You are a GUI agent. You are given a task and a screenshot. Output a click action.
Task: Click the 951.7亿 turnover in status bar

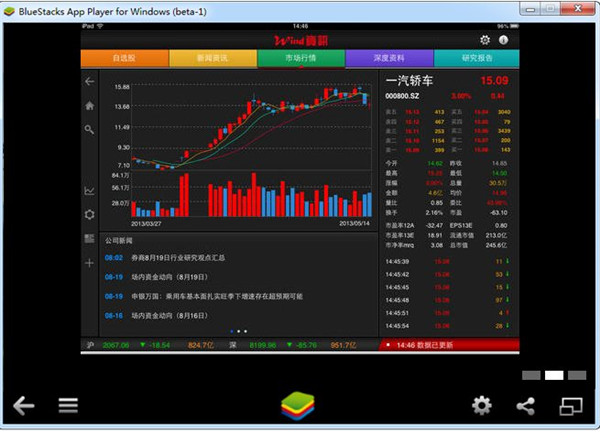point(343,345)
